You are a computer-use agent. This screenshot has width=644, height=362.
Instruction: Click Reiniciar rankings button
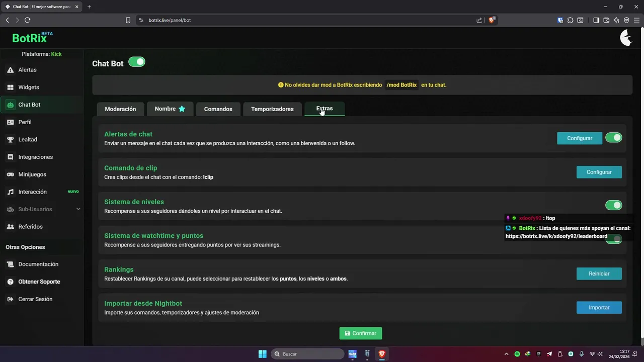tap(599, 274)
